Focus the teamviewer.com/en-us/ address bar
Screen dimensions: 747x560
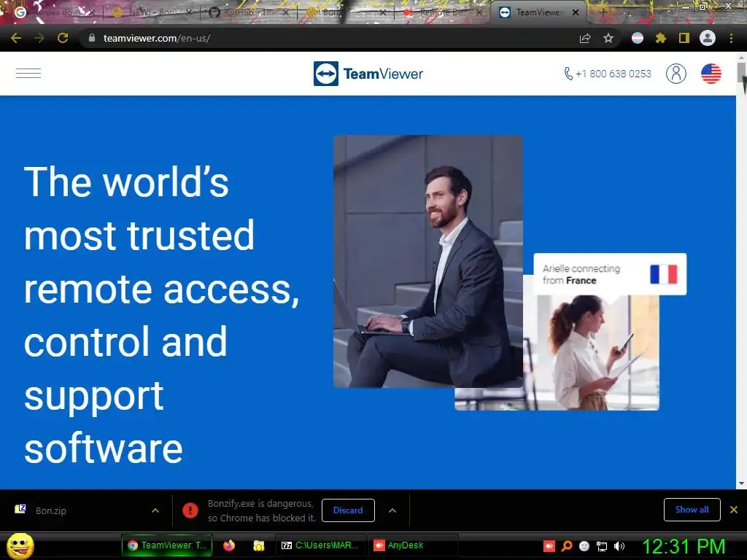point(329,38)
